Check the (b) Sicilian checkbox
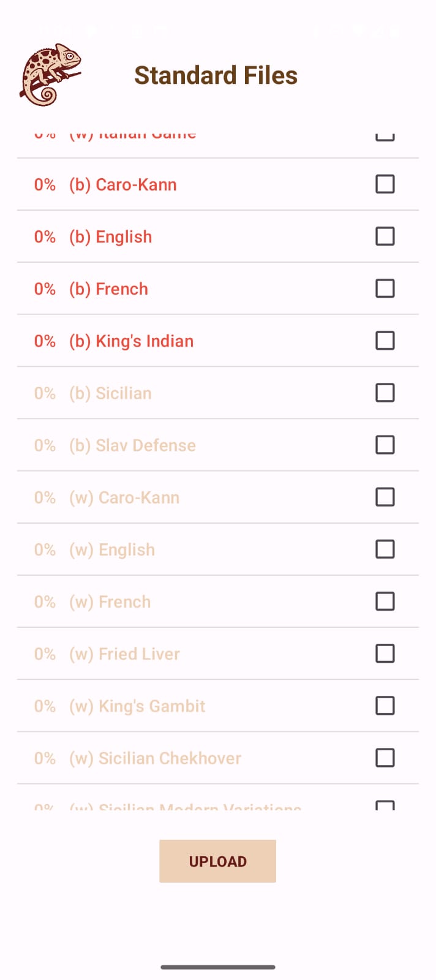 385,393
